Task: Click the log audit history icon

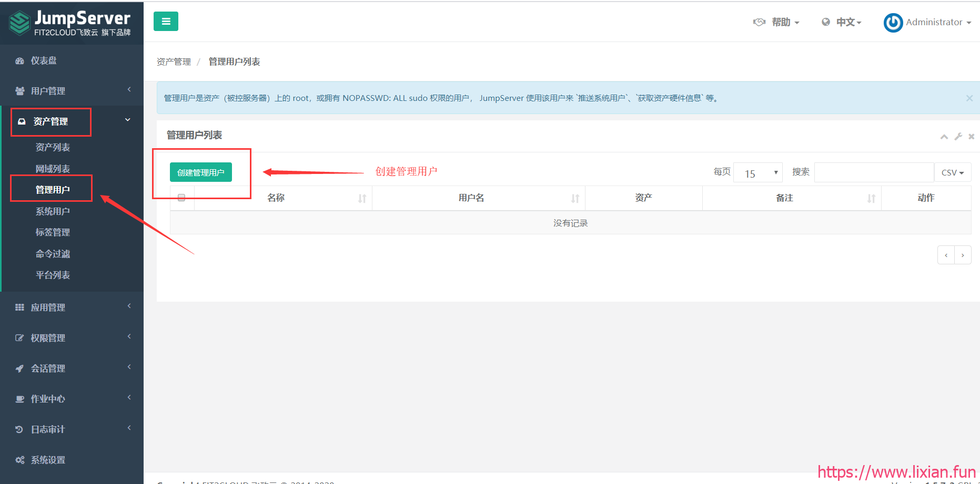Action: pos(19,429)
